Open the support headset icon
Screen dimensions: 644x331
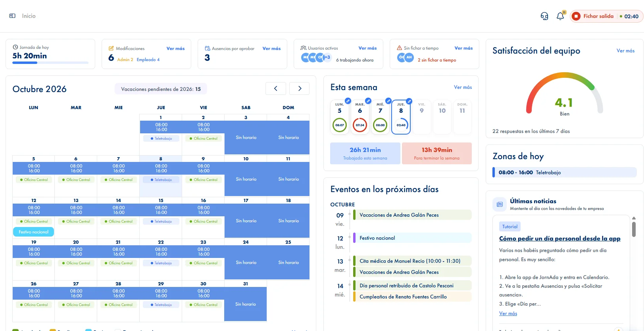(544, 16)
